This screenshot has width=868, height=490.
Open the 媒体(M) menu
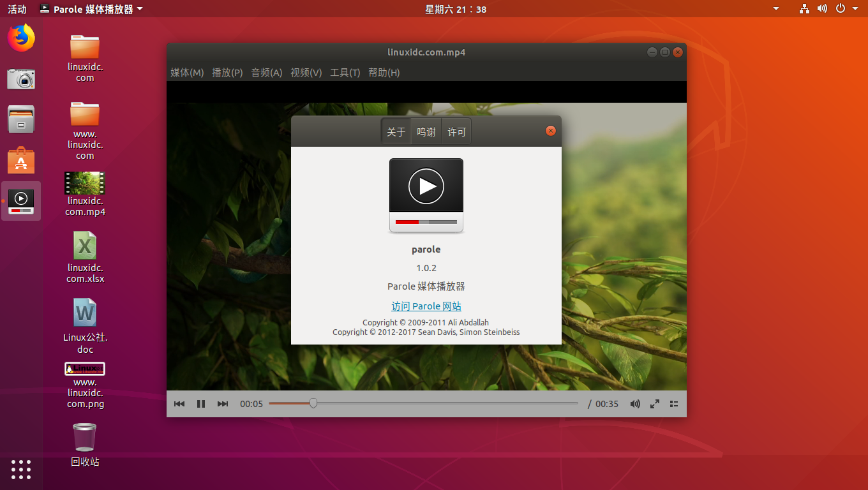[187, 73]
